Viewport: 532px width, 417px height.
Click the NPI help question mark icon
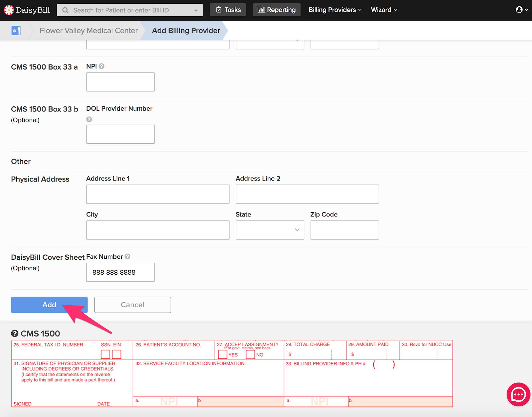[x=102, y=66]
